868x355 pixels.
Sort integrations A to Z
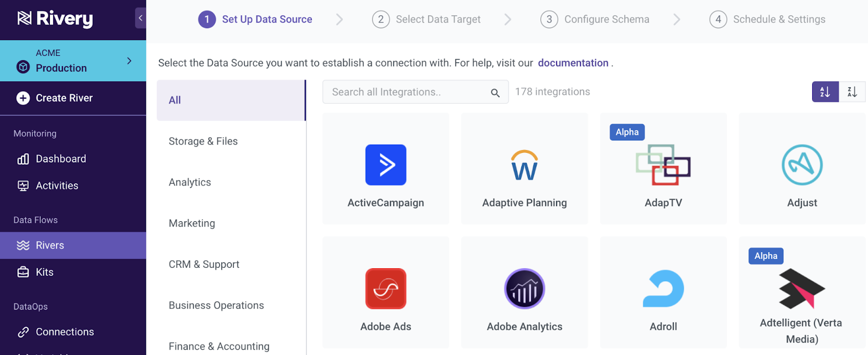825,92
